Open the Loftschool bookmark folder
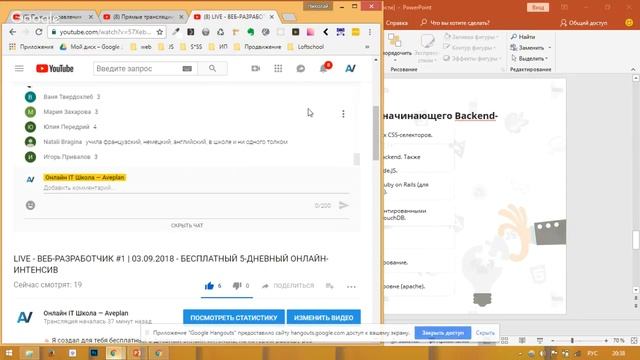This screenshot has width=640, height=360. click(305, 47)
